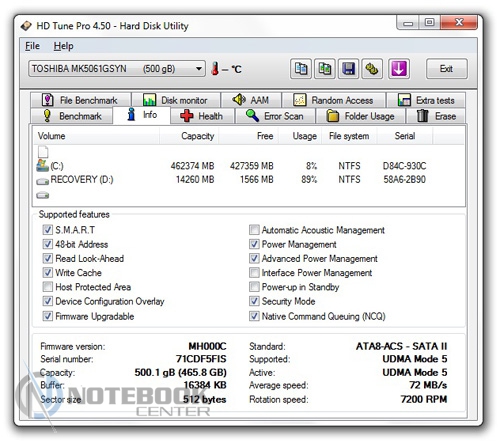Toggle the Device Configuration Overlay checkbox
Image resolution: width=500 pixels, height=443 pixels.
(48, 301)
